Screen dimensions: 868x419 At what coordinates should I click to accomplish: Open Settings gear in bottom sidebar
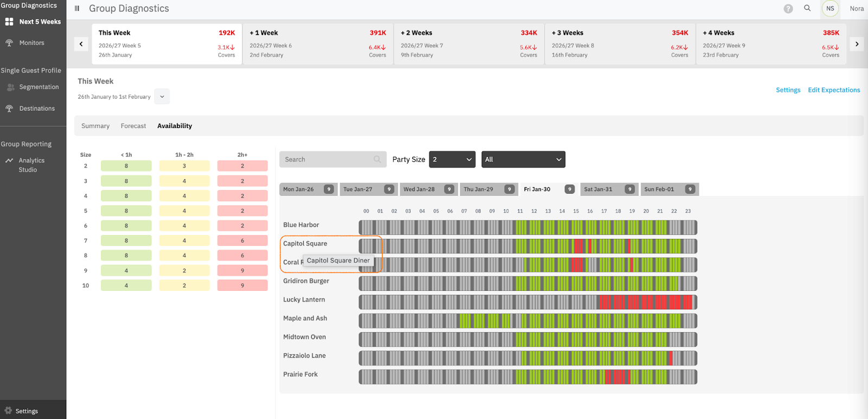(26, 411)
